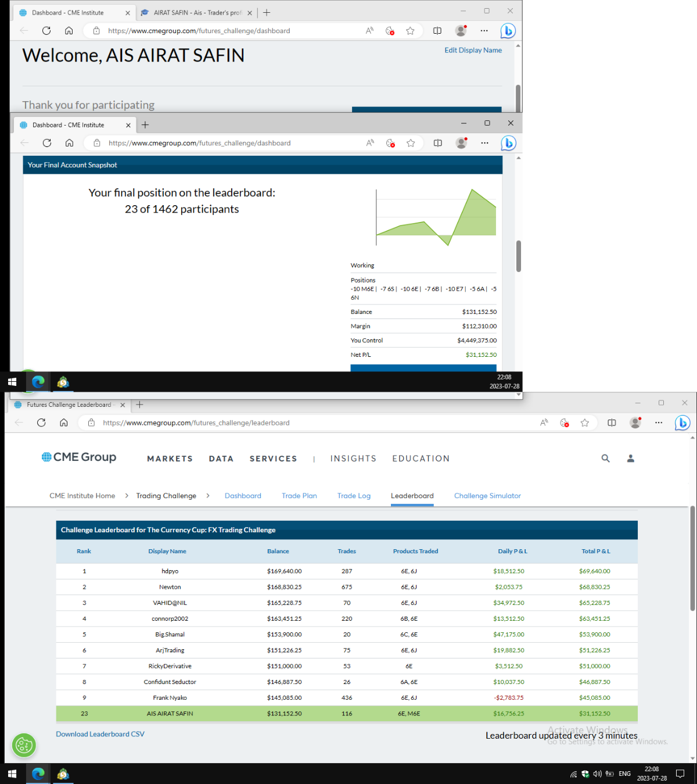This screenshot has width=697, height=784.
Task: Open the CME site search magnifier icon
Action: coord(605,459)
